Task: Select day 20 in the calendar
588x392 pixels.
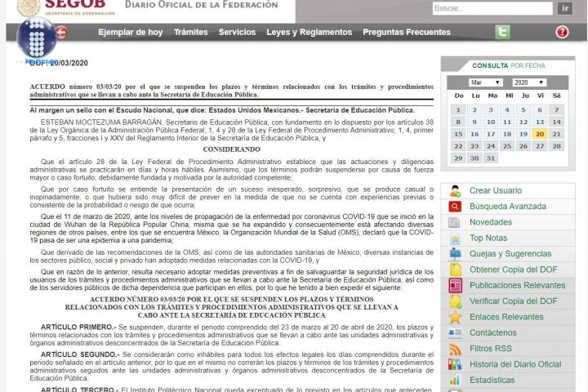Action: click(540, 134)
